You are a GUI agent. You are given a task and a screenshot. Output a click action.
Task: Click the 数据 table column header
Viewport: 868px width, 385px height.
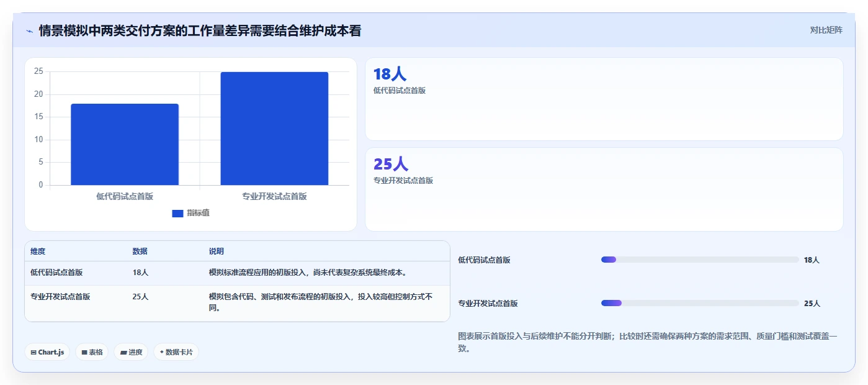pos(140,251)
